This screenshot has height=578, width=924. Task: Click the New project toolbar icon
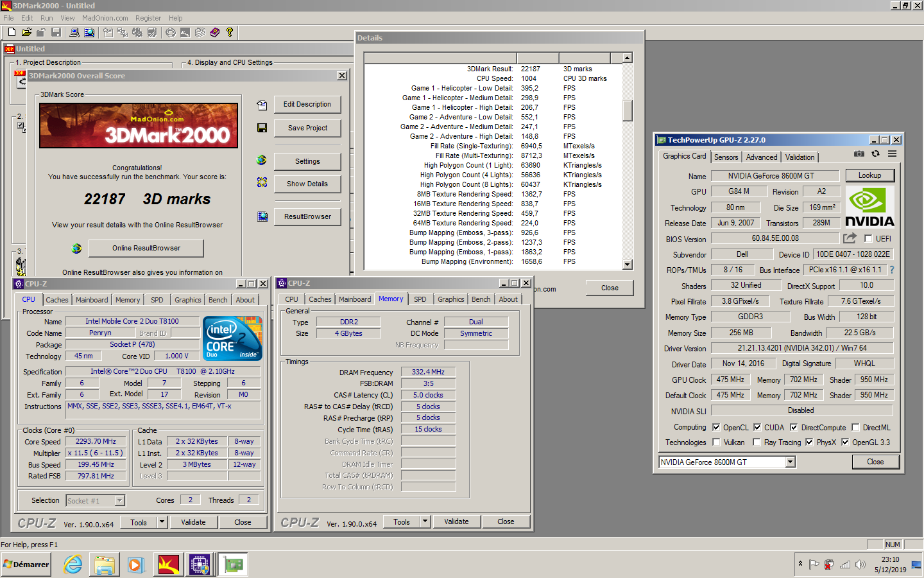coord(12,32)
